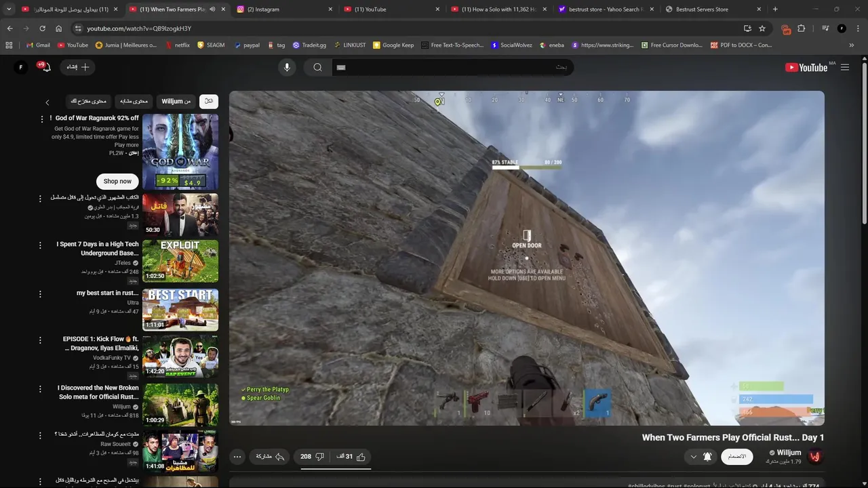Reload the current YouTube page

[42, 28]
